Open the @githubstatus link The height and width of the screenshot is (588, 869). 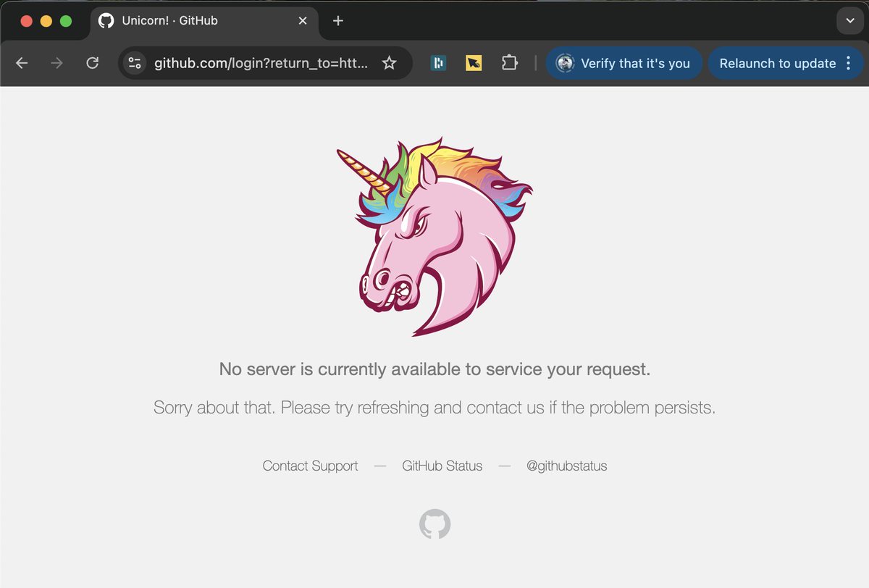(567, 466)
